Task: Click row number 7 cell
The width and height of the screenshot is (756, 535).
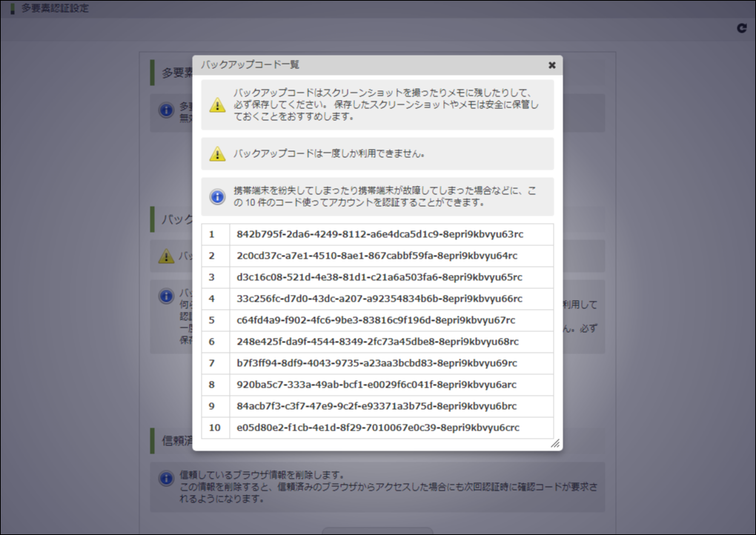Action: coord(216,363)
